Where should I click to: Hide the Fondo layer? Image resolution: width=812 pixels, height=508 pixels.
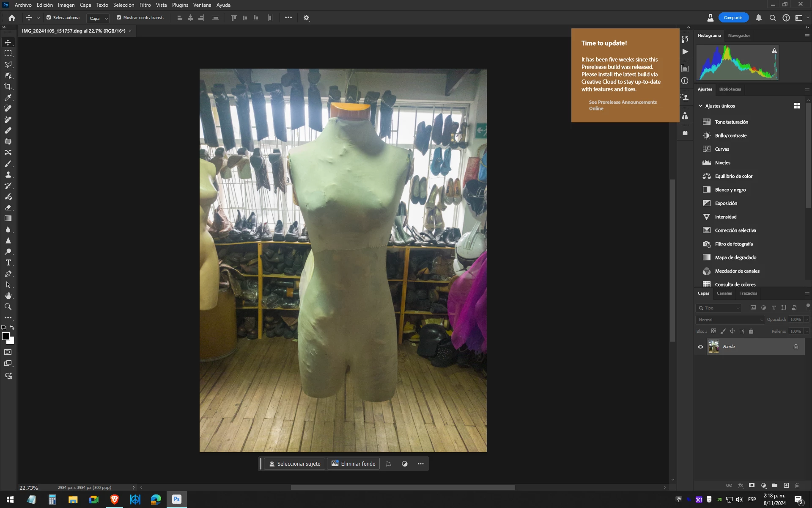pos(700,347)
